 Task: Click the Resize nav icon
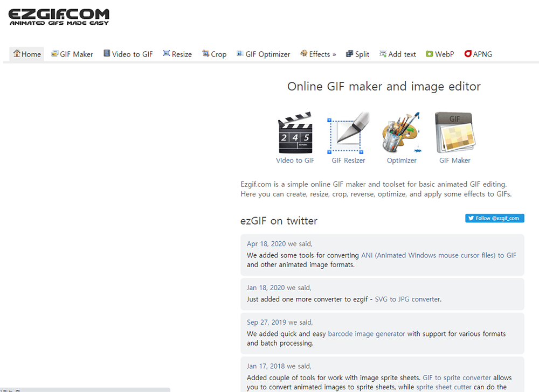tap(167, 53)
